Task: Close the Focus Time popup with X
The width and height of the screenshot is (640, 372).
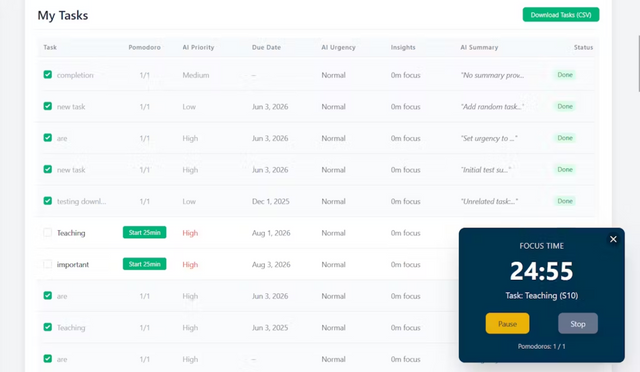Action: click(x=613, y=239)
